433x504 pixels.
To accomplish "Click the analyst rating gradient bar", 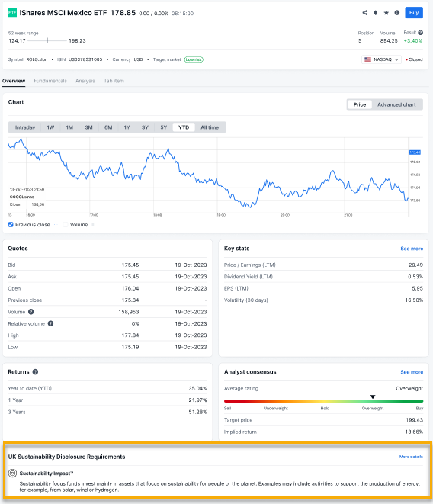I will [x=323, y=401].
